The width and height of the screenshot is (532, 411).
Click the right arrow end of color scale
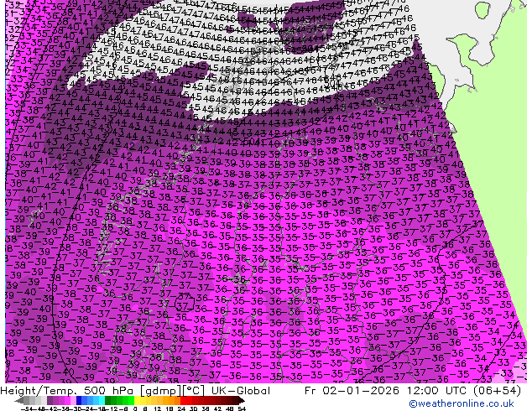pyautogui.click(x=242, y=401)
